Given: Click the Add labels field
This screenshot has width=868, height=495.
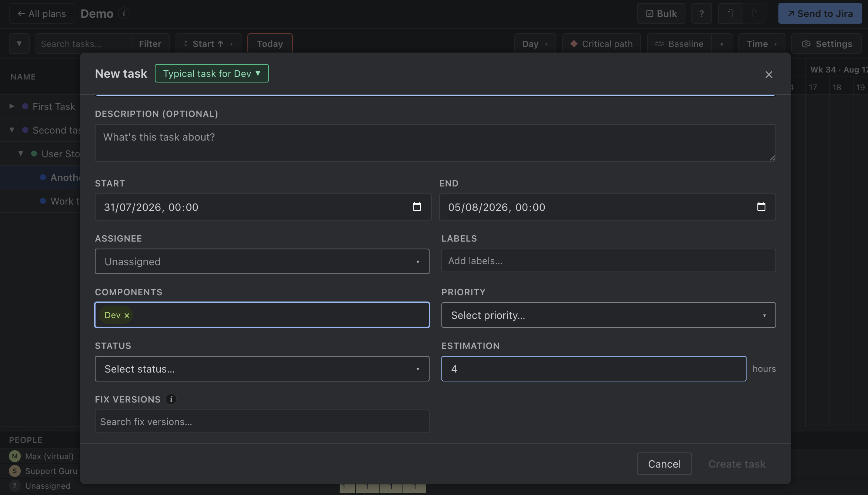Looking at the screenshot, I should coord(608,260).
